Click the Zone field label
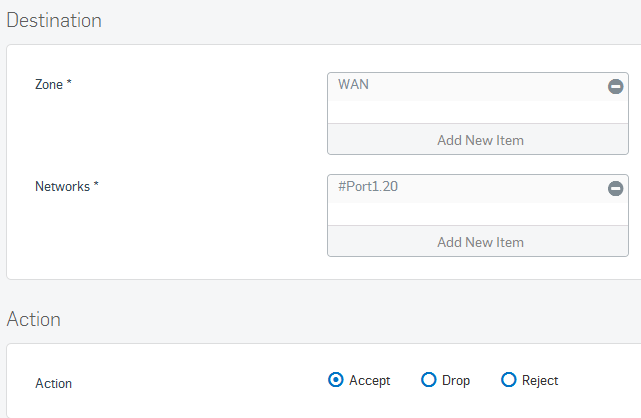The height and width of the screenshot is (418, 641). [49, 85]
